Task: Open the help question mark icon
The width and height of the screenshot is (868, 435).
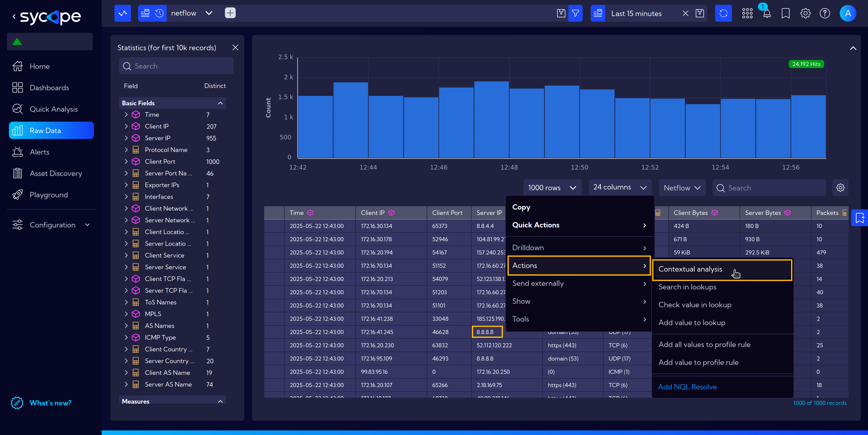Action: [825, 13]
